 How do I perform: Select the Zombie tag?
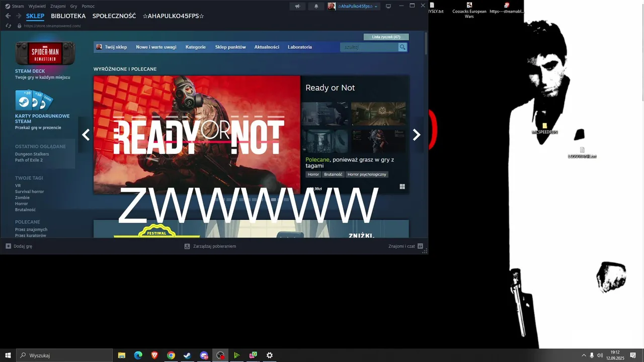tap(22, 198)
